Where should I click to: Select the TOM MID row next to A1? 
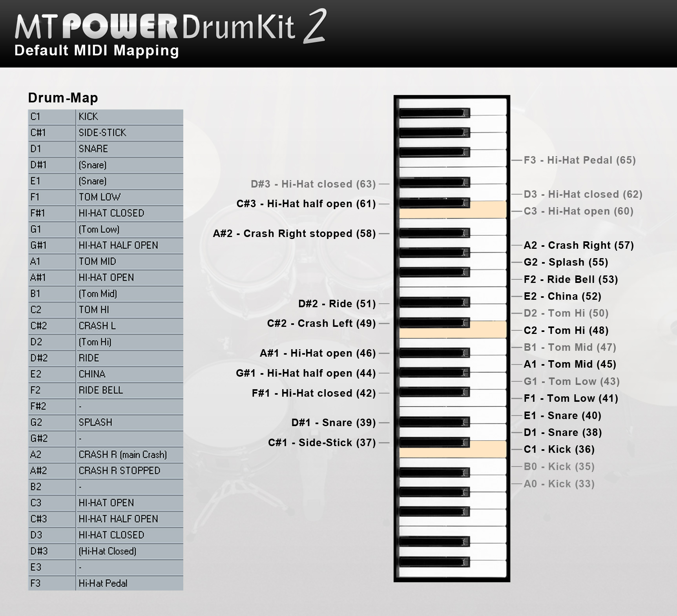pyautogui.click(x=106, y=261)
